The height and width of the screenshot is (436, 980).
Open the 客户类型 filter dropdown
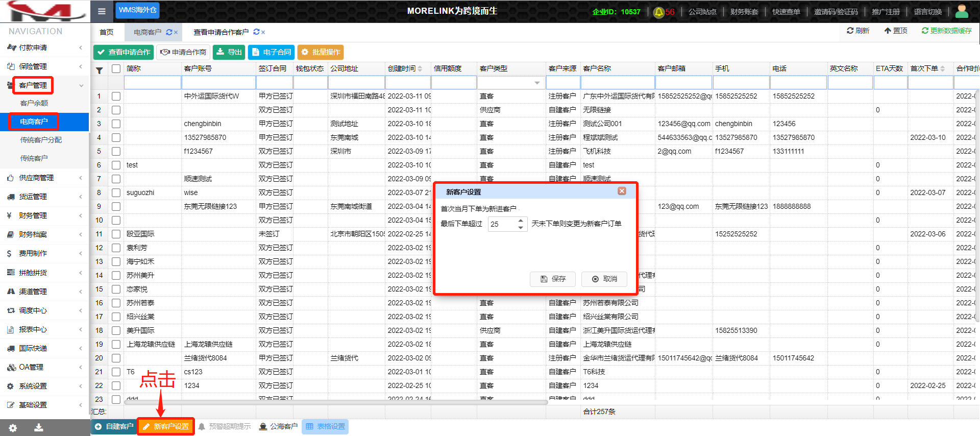pos(537,83)
